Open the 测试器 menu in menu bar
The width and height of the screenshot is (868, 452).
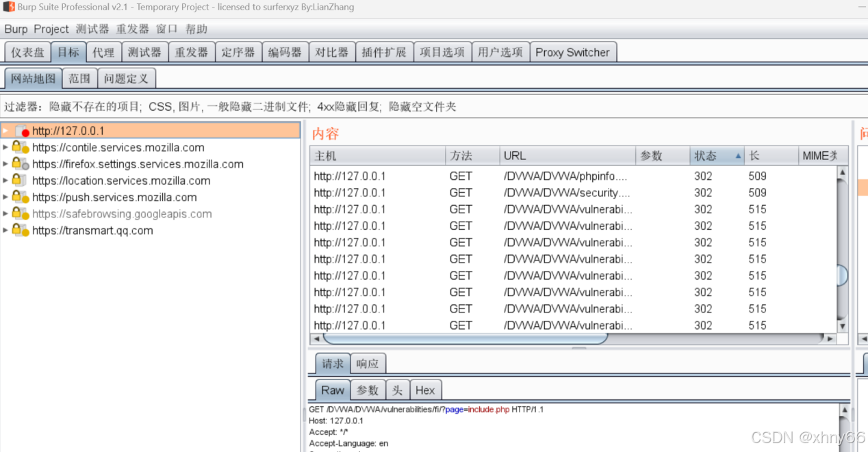[92, 29]
